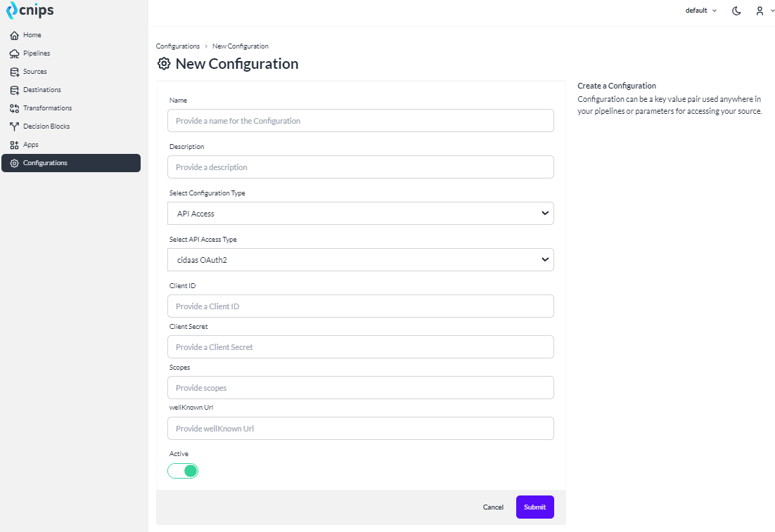775x532 pixels.
Task: Click the gear icon beside New Configuration heading
Action: click(x=164, y=64)
